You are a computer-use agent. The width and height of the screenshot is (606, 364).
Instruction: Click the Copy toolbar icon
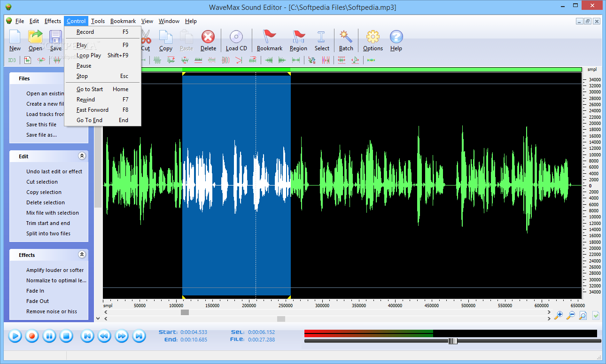[166, 40]
